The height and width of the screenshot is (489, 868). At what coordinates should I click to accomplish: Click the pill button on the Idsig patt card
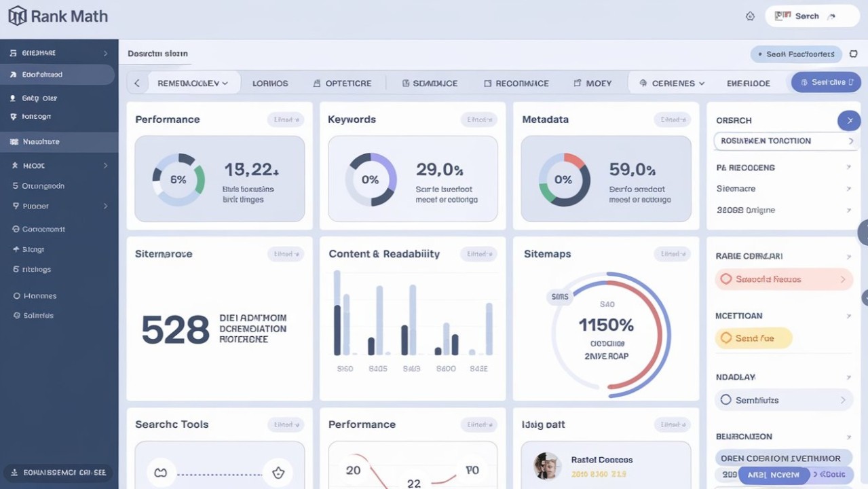point(672,424)
